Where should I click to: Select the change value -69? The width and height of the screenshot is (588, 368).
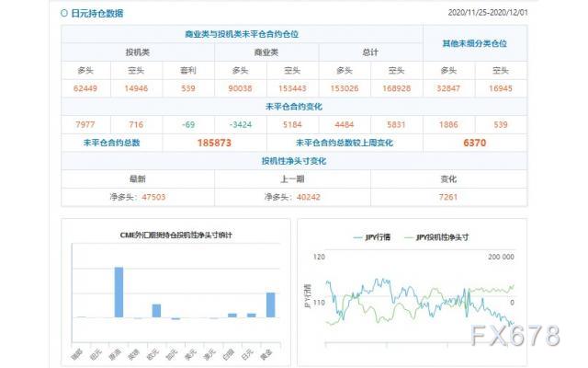pyautogui.click(x=188, y=124)
